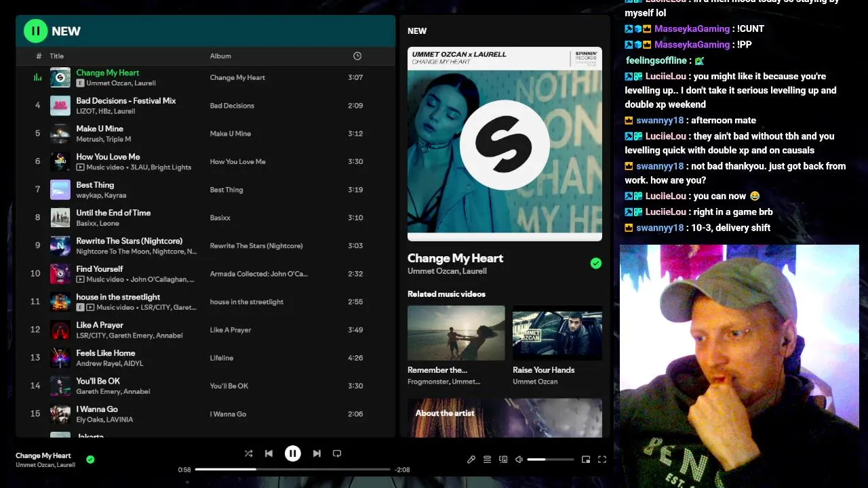Open the play queue
The width and height of the screenshot is (868, 488).
(x=487, y=460)
